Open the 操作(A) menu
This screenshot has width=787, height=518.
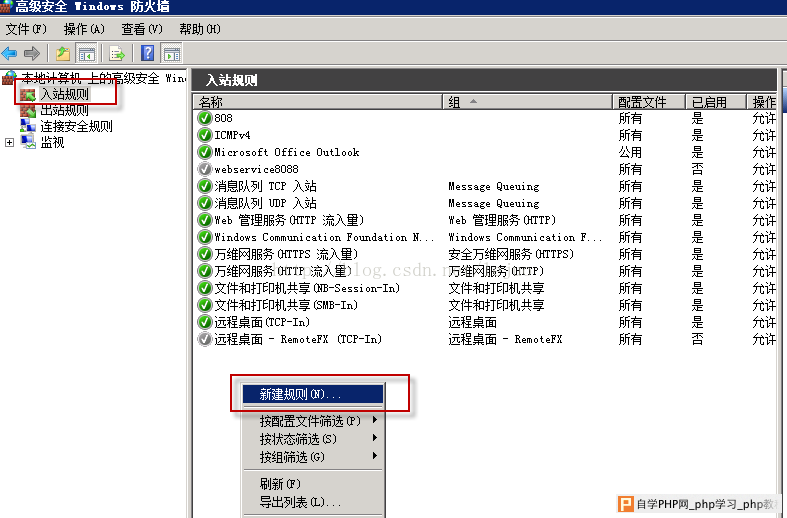(x=84, y=29)
